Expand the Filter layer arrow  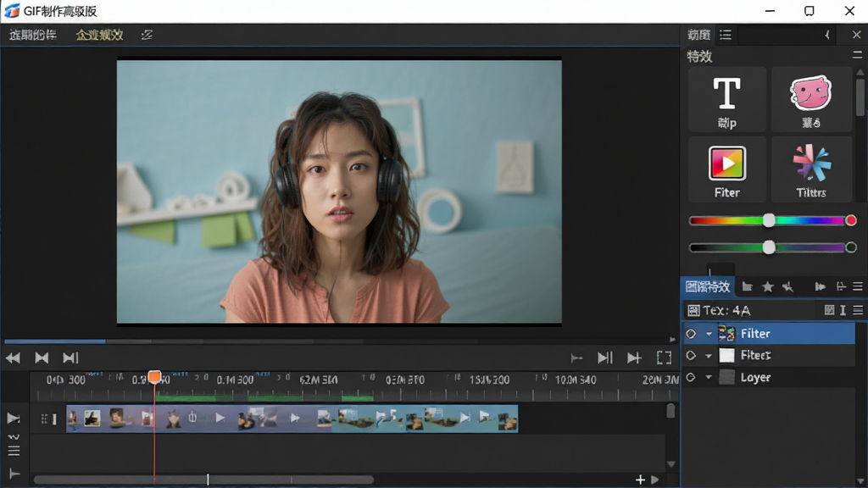click(x=709, y=334)
